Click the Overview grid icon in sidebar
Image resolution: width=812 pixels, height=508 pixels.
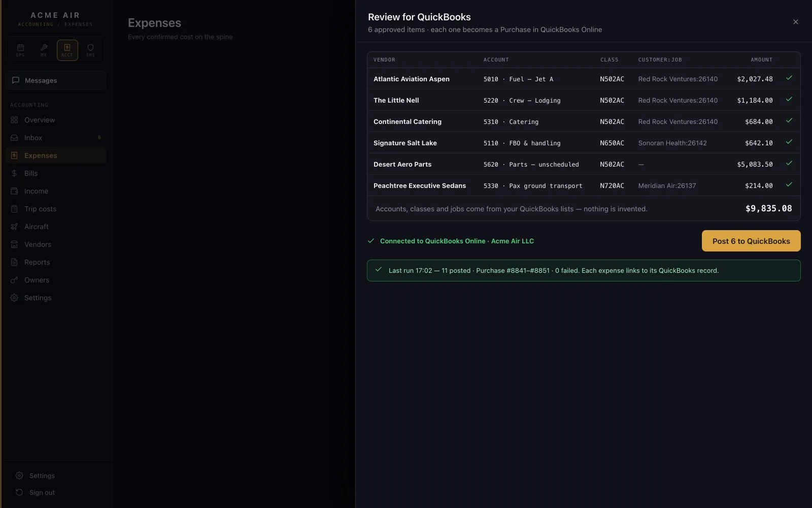click(x=14, y=120)
